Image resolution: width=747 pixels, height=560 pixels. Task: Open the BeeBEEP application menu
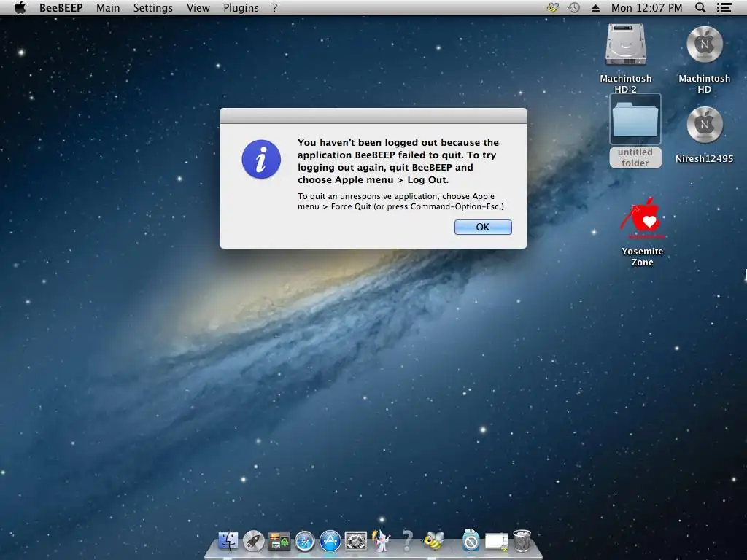61,7
